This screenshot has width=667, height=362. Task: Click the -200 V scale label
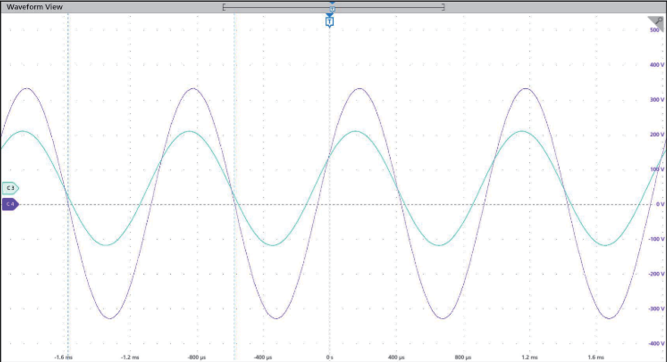click(656, 274)
